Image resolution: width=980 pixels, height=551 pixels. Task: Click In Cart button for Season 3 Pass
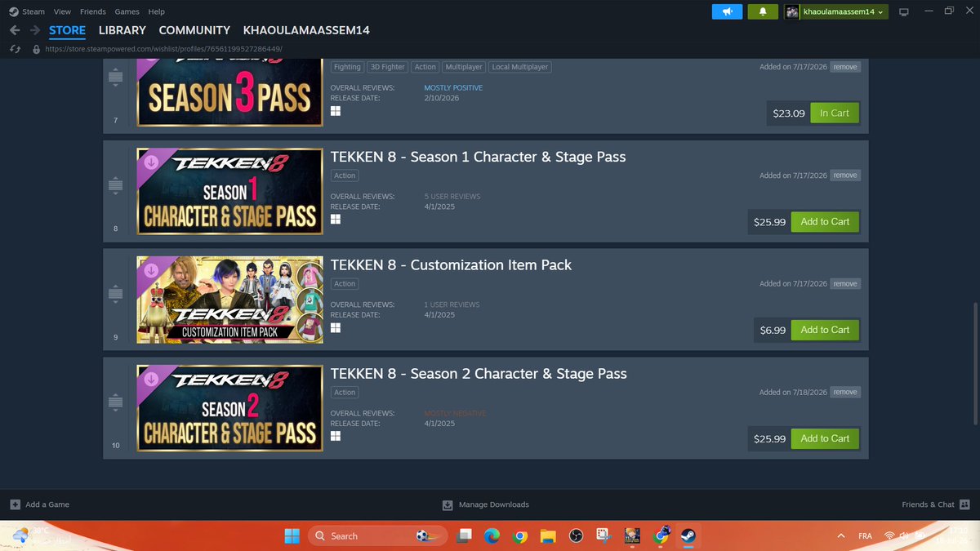click(x=835, y=113)
